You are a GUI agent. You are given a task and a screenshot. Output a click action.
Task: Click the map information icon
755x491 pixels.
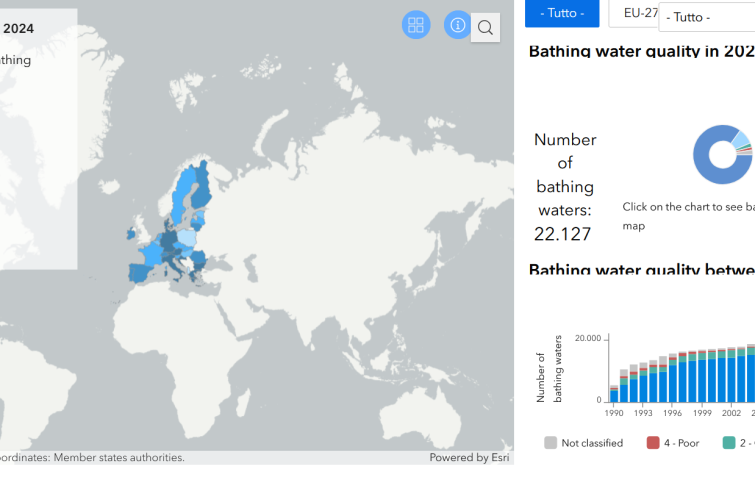[x=457, y=25]
